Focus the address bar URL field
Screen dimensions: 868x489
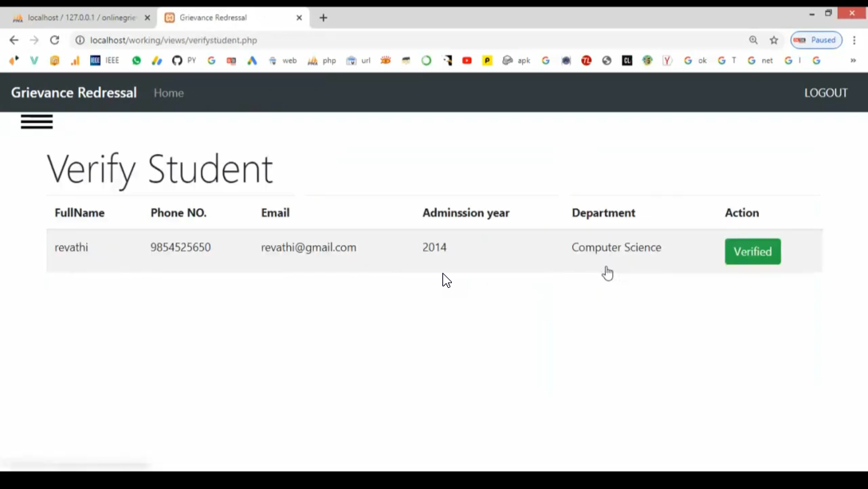tap(399, 40)
